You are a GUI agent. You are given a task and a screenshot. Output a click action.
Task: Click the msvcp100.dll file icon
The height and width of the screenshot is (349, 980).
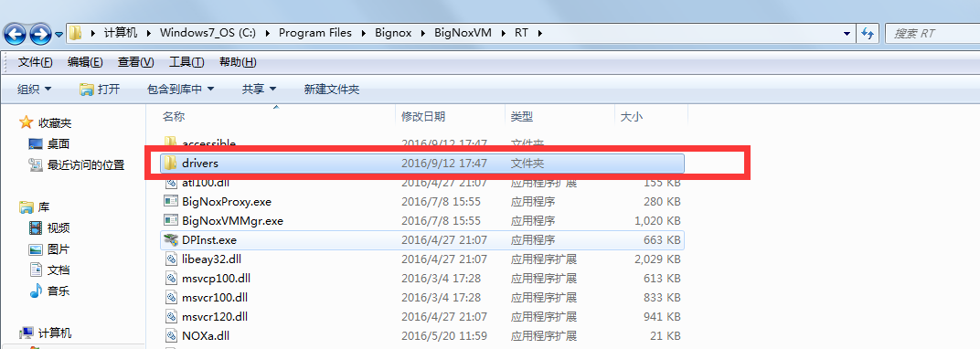coord(171,278)
